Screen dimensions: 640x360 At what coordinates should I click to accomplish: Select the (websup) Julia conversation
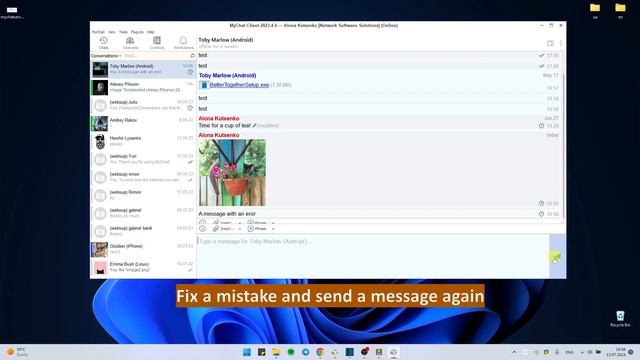click(x=143, y=105)
